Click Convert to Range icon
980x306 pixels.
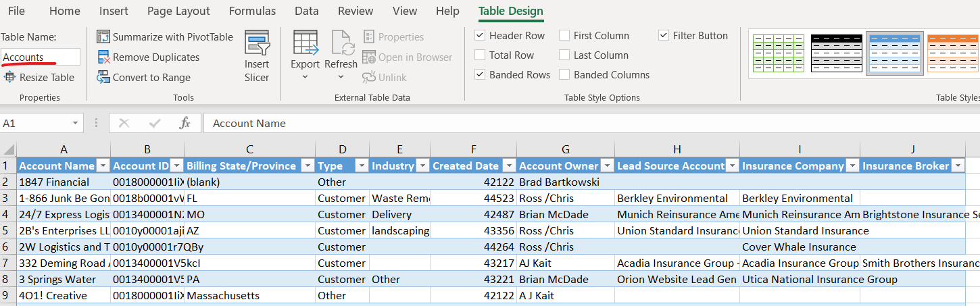103,77
